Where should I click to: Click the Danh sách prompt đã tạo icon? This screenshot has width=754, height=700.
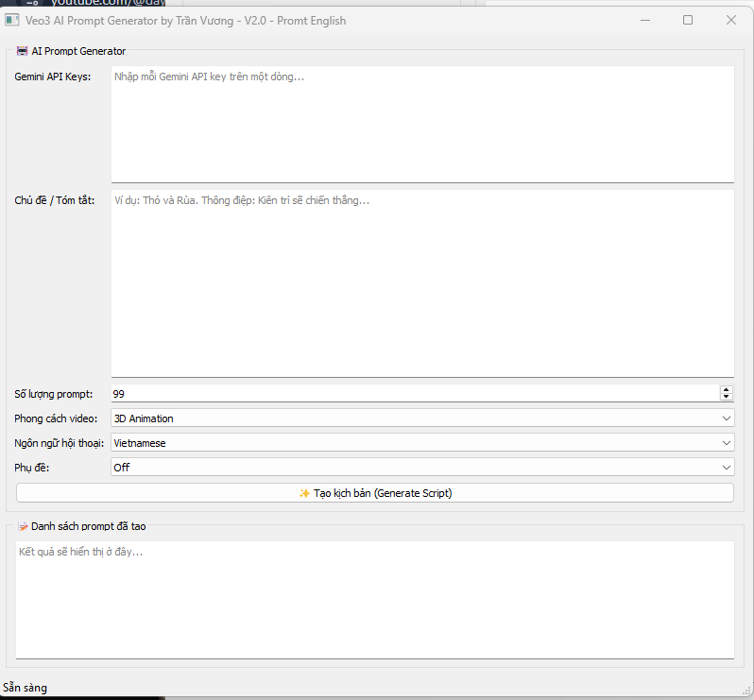23,526
